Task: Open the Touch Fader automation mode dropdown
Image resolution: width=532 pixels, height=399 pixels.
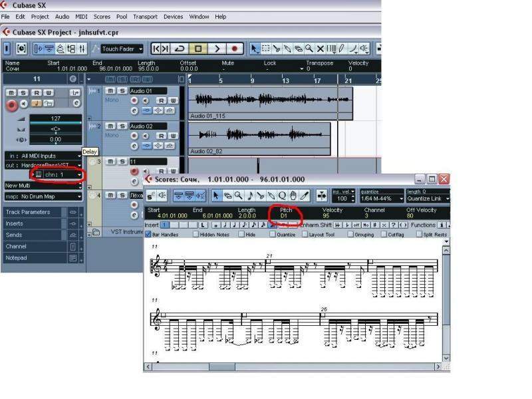Action: click(122, 49)
